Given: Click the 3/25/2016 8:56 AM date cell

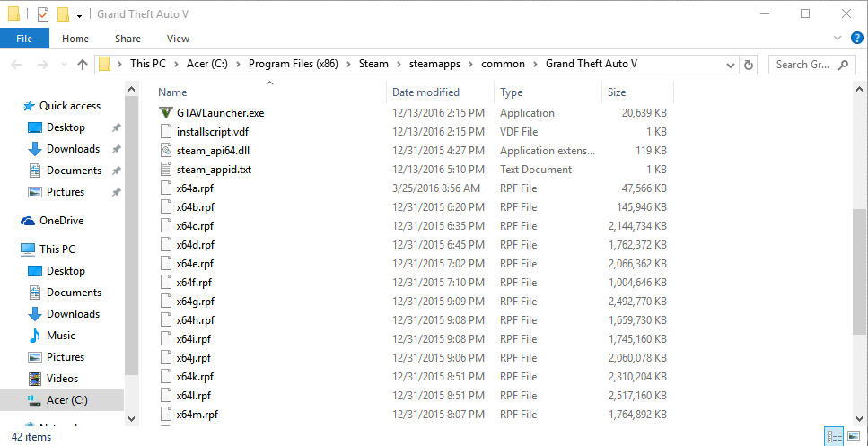Looking at the screenshot, I should 436,188.
